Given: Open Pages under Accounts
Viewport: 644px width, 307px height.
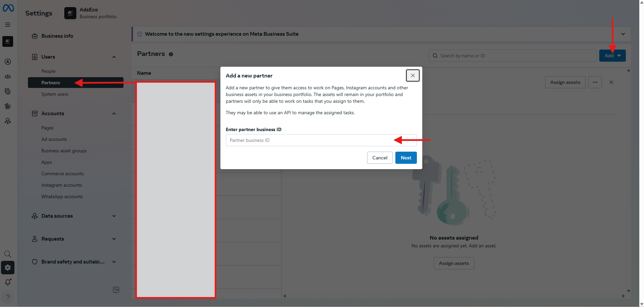Looking at the screenshot, I should (47, 128).
